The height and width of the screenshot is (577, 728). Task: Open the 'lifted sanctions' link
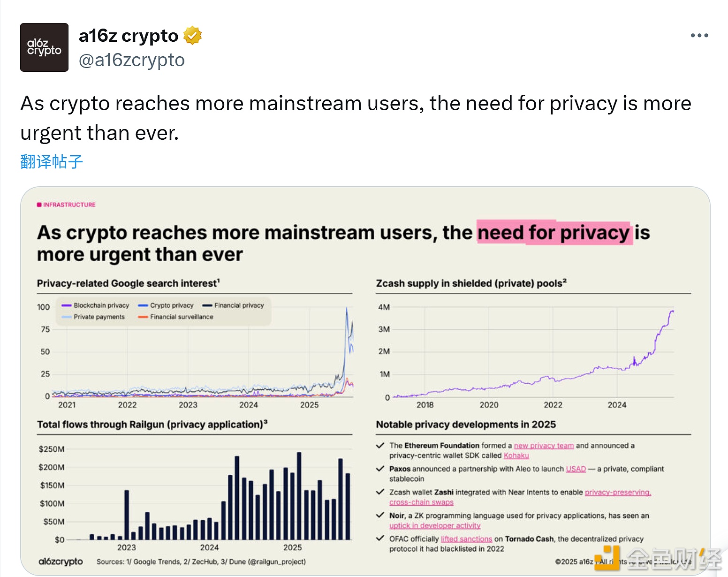[466, 539]
